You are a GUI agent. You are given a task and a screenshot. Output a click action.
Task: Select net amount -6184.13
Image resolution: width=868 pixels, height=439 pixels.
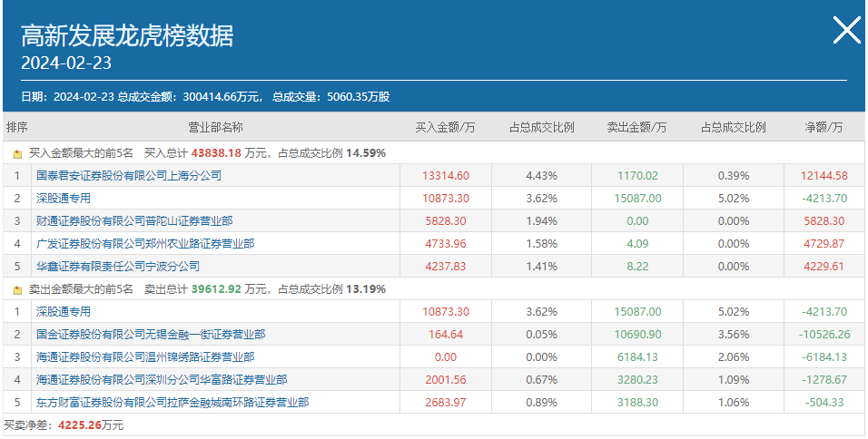click(824, 357)
